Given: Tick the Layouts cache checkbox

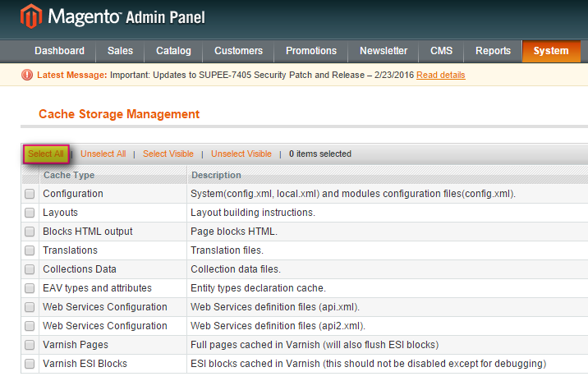Looking at the screenshot, I should (x=30, y=213).
